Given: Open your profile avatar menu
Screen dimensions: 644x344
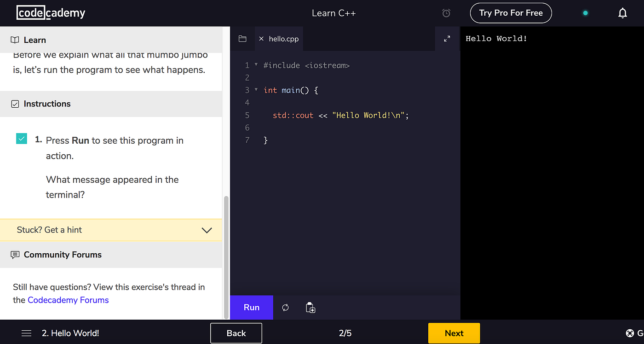Looking at the screenshot, I should (585, 13).
